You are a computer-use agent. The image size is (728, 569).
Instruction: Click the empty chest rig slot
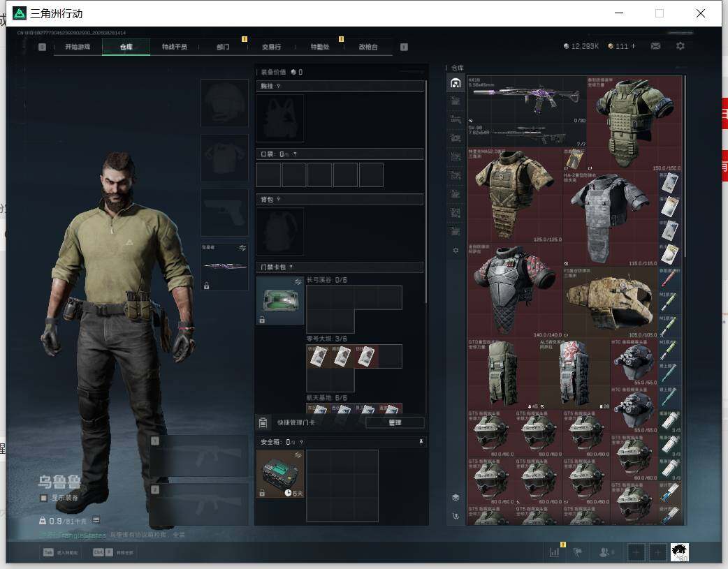pos(280,119)
